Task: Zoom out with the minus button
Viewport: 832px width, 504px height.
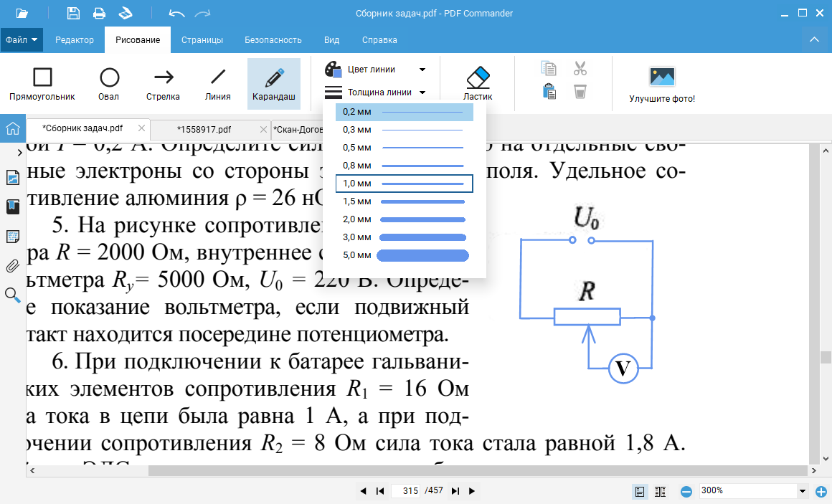Action: (x=686, y=492)
